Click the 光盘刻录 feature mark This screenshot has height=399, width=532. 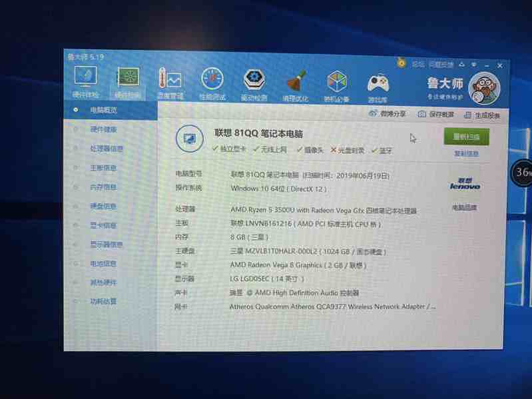click(348, 151)
